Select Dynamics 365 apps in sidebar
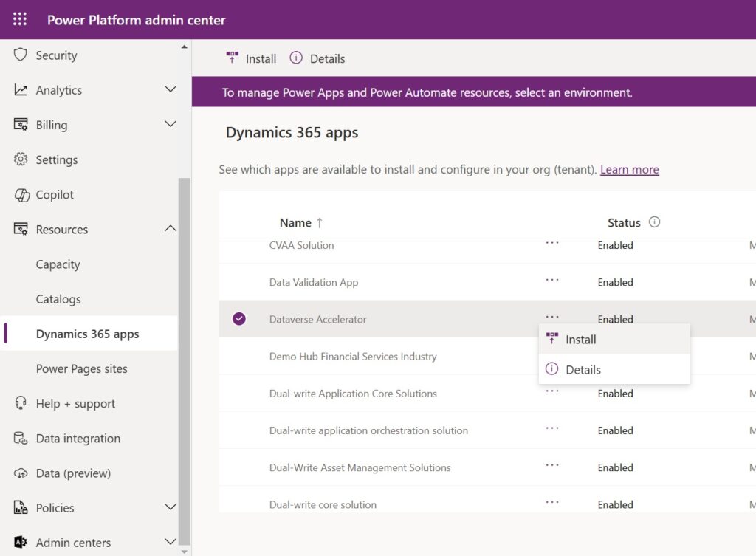 coord(87,334)
